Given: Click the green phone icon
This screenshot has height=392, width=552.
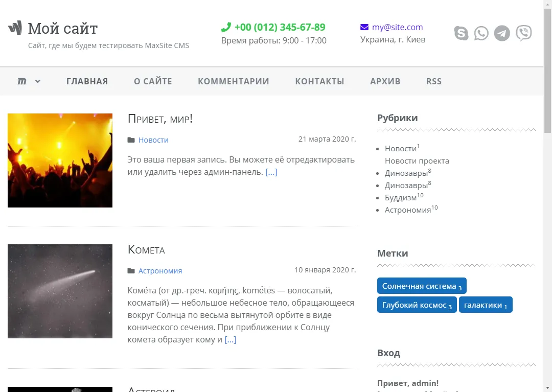Looking at the screenshot, I should point(226,28).
